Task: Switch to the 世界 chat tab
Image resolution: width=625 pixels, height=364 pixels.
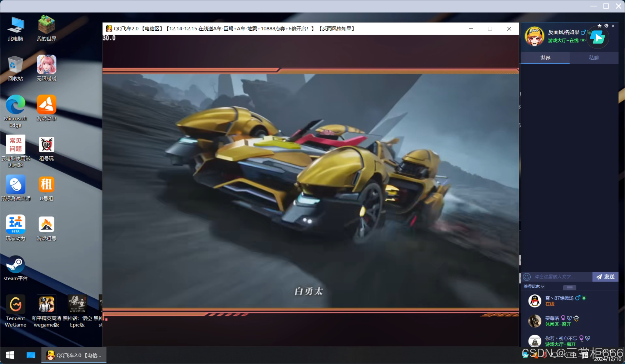Action: (x=545, y=58)
